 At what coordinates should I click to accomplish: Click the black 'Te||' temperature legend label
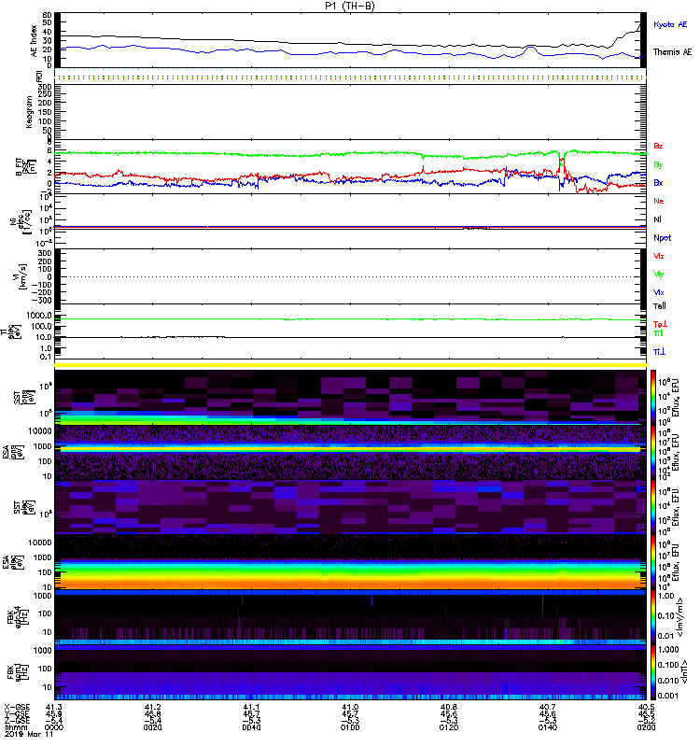click(x=660, y=306)
